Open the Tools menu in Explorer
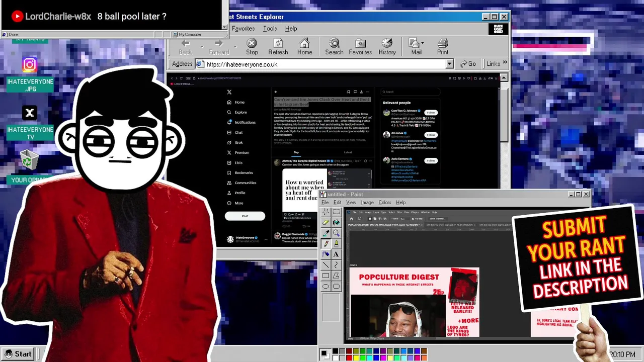The width and height of the screenshot is (644, 362). pos(270,29)
